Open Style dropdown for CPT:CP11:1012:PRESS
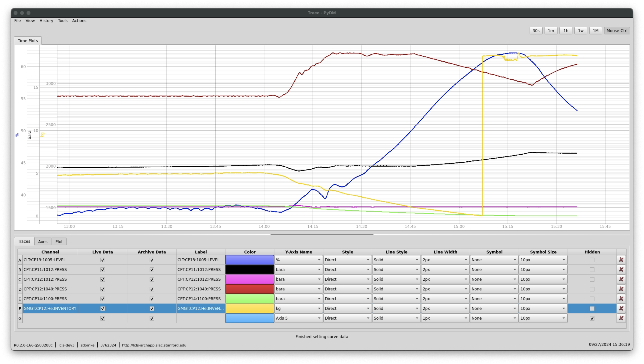 tap(347, 270)
